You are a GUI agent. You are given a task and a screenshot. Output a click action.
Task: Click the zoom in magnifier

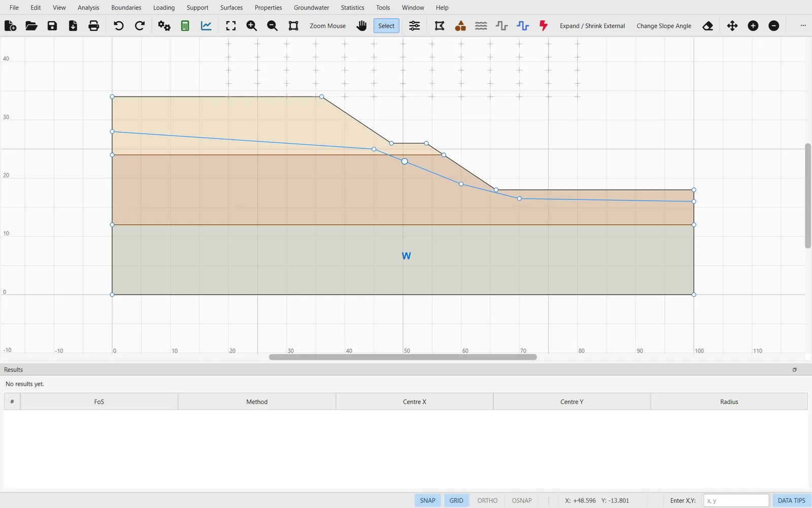click(x=252, y=26)
